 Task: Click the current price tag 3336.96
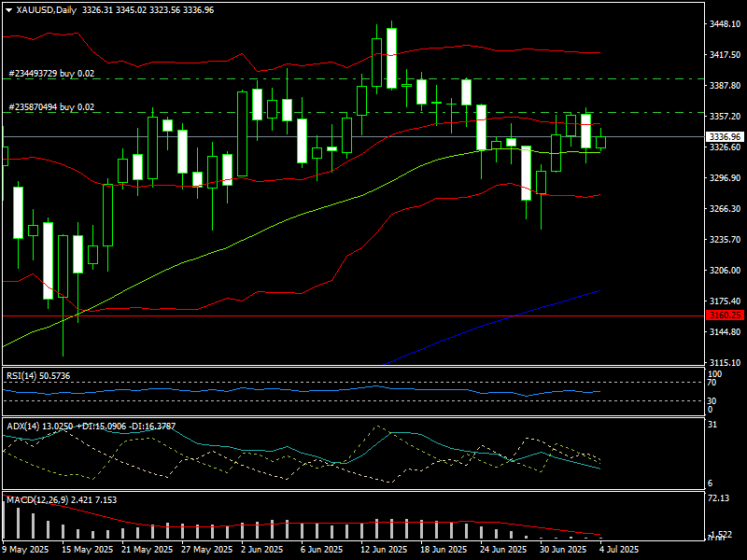coord(725,136)
